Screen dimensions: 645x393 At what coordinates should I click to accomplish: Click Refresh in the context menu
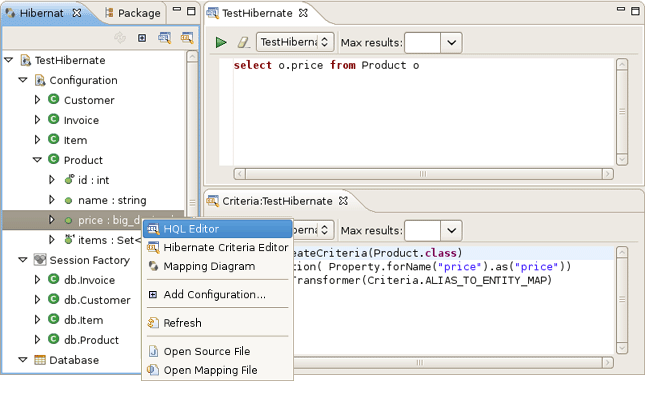218,323
